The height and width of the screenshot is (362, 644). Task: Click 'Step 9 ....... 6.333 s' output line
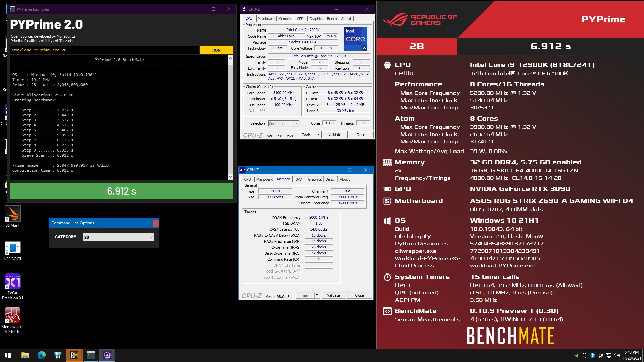tap(47, 150)
